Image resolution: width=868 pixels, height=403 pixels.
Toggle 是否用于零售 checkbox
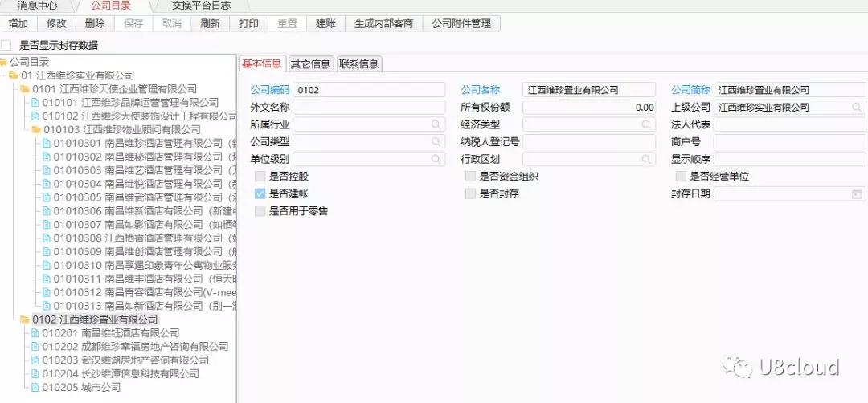point(260,210)
